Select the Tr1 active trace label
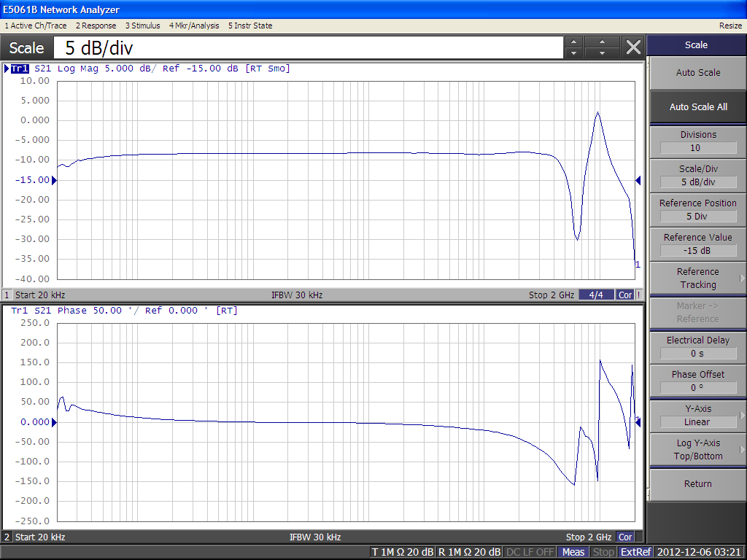 20,69
